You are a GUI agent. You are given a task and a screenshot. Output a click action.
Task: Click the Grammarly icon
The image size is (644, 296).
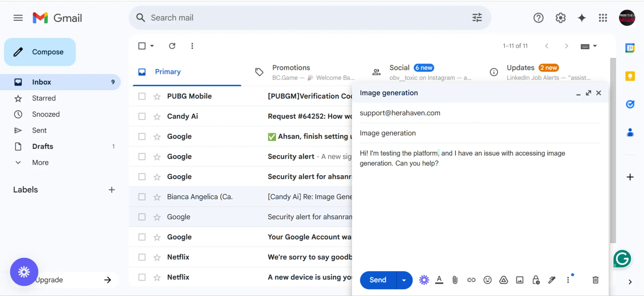[x=622, y=259]
